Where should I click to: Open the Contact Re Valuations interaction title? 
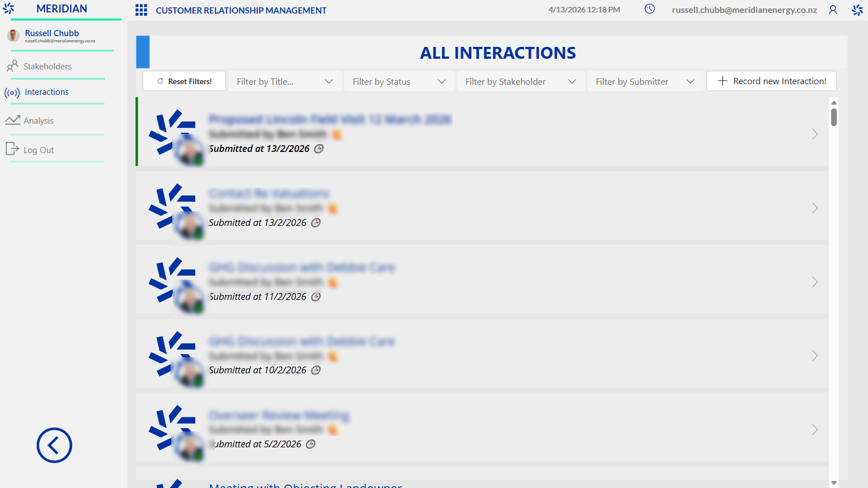tap(269, 193)
